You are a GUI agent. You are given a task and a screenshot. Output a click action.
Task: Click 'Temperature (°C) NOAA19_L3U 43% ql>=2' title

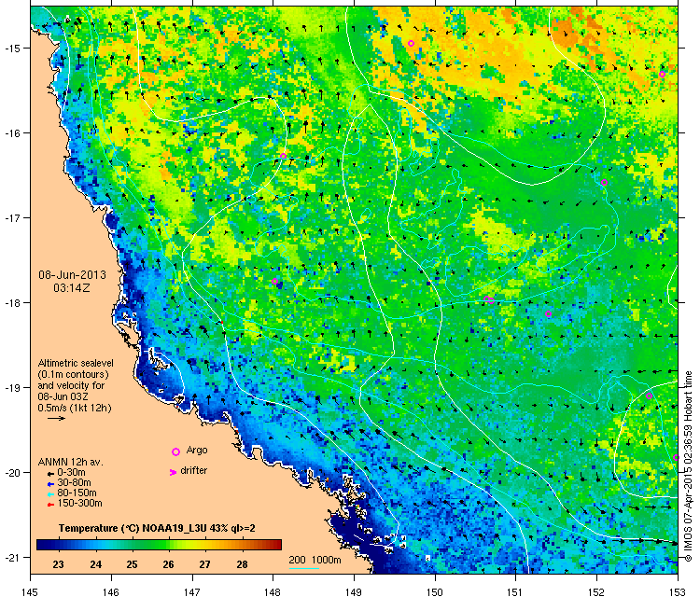(x=157, y=528)
